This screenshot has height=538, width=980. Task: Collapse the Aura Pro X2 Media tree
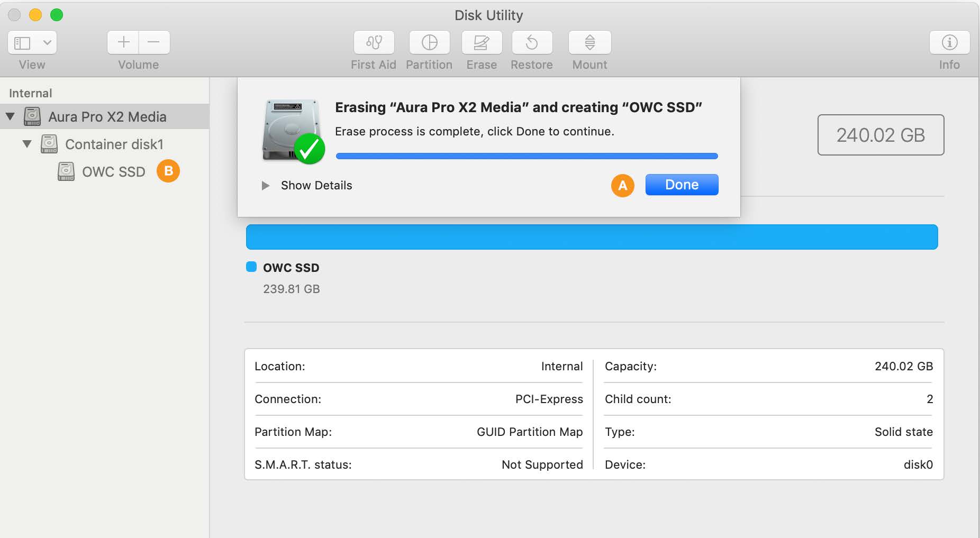[10, 116]
